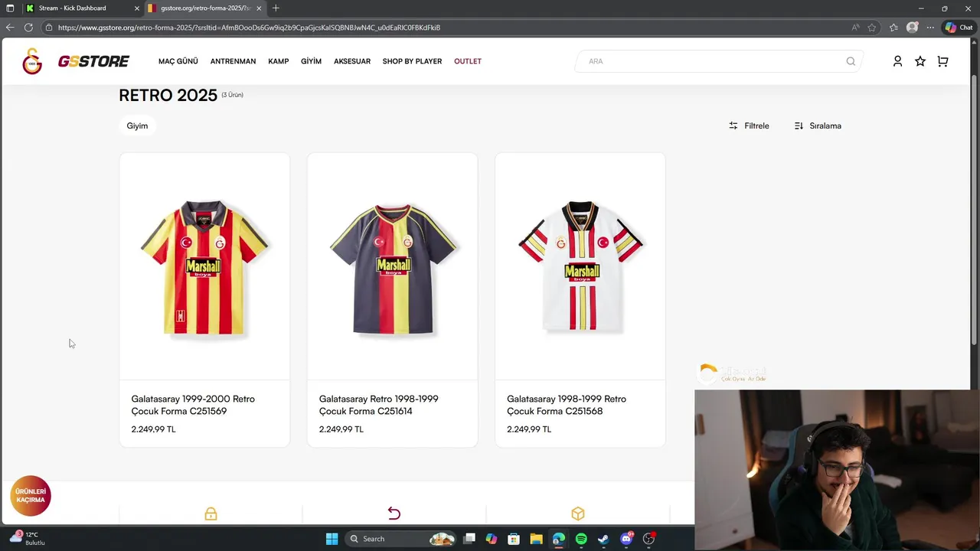This screenshot has width=980, height=551.
Task: Add this page to browser favorites
Action: [872, 28]
